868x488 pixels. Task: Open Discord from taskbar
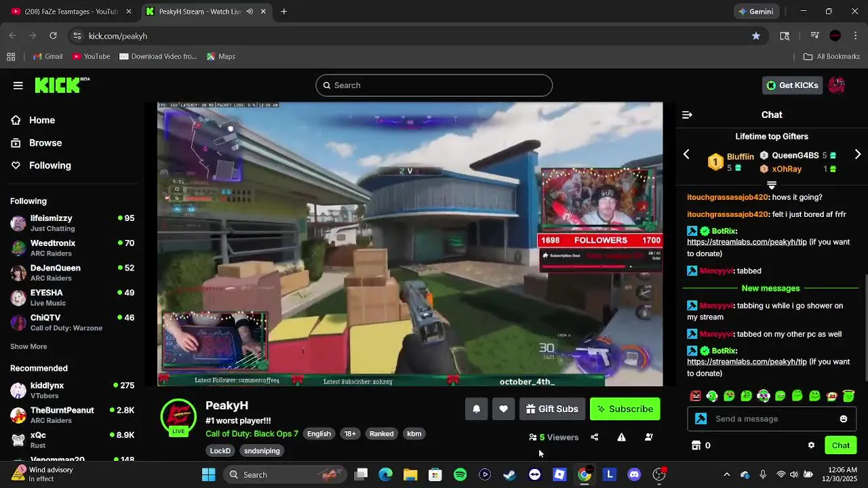(x=634, y=474)
